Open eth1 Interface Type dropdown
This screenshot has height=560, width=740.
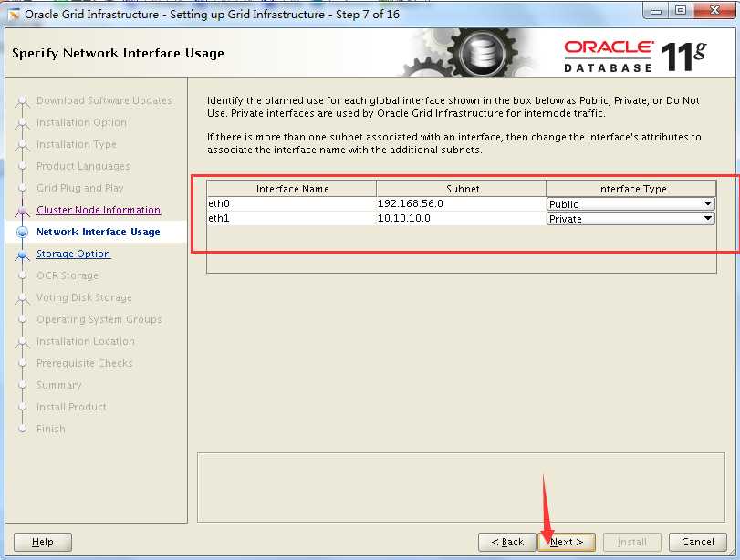631,218
